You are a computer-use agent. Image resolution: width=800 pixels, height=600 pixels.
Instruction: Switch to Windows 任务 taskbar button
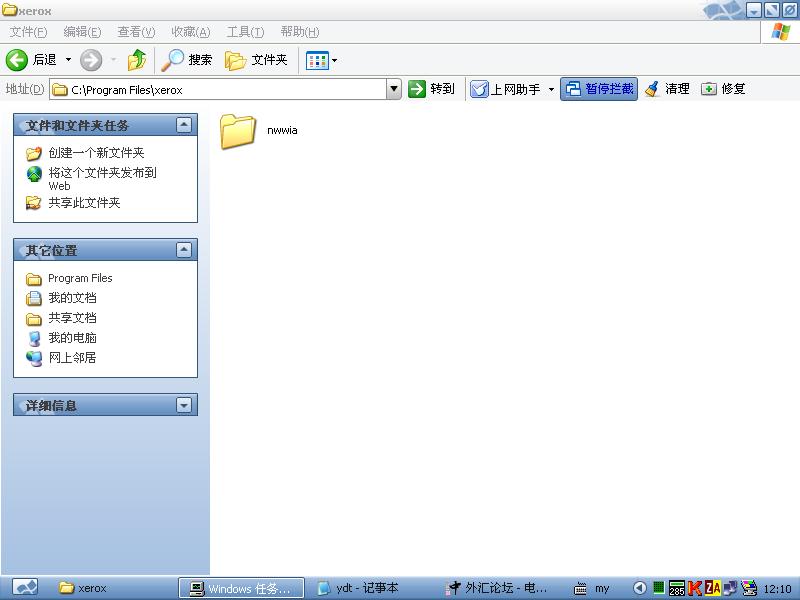click(241, 588)
